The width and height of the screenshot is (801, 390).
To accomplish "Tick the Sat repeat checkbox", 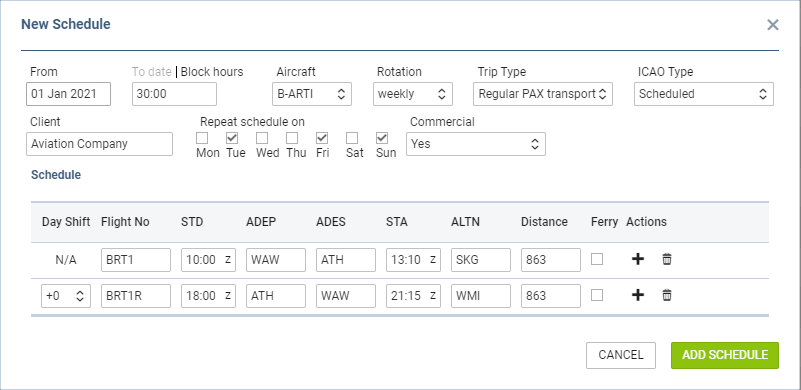I will coord(352,138).
